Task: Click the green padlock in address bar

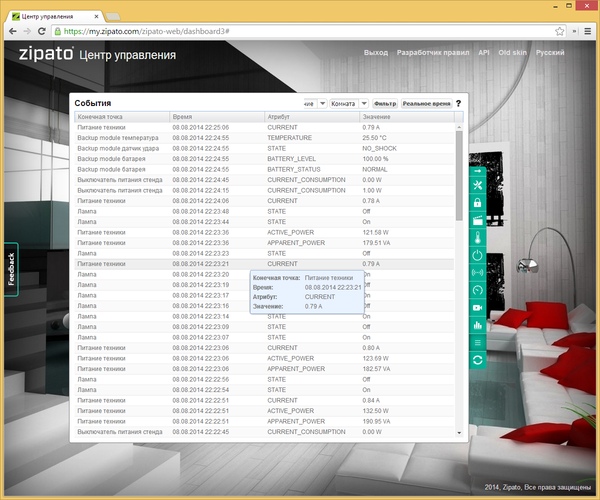Action: click(58, 31)
